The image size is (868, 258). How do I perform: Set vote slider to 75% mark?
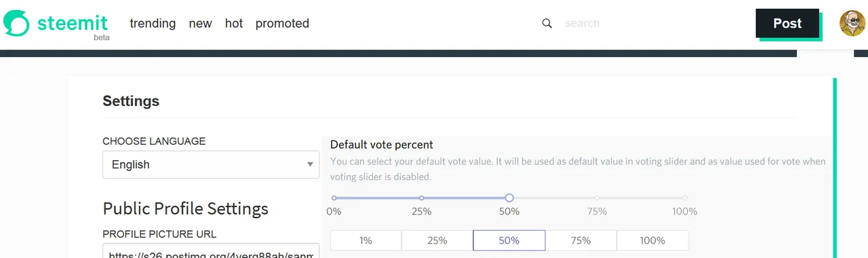(x=597, y=198)
